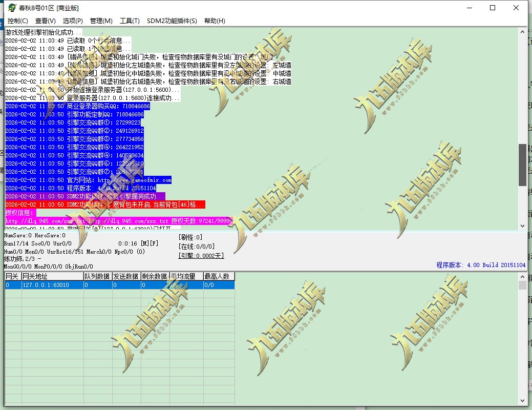Click purple log line 修复引擎漏洞成功
The image size is (532, 410).
click(x=85, y=196)
